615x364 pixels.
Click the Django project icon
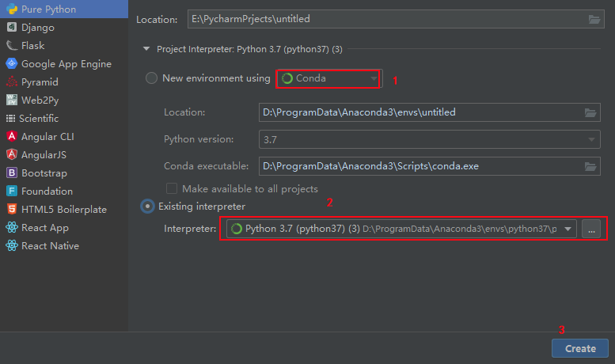click(12, 27)
